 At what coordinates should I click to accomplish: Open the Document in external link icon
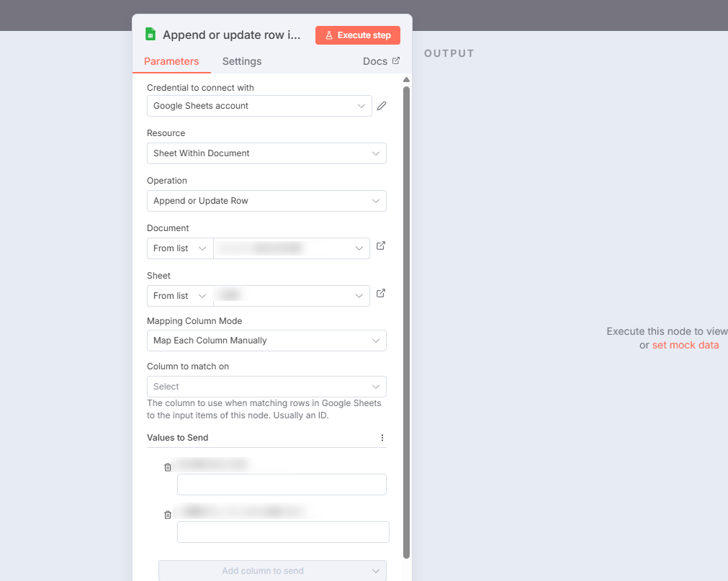point(381,246)
